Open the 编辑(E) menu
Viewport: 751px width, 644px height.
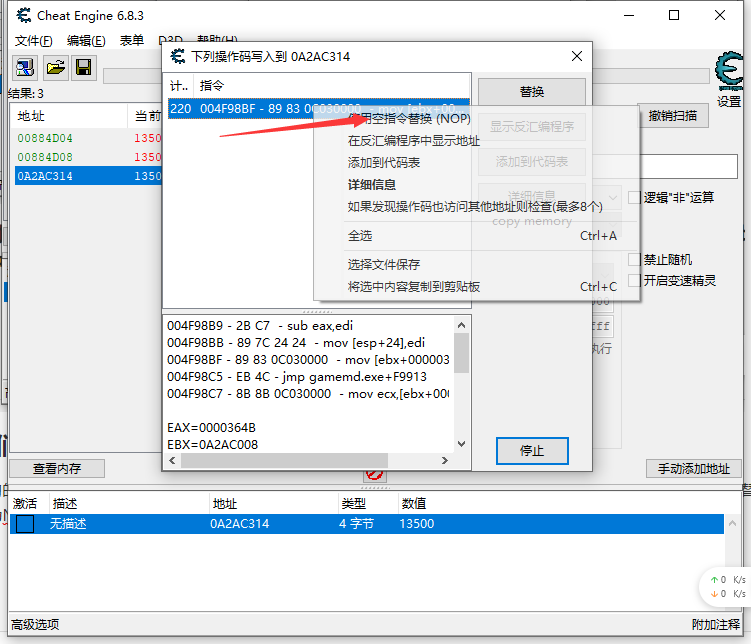pos(86,41)
